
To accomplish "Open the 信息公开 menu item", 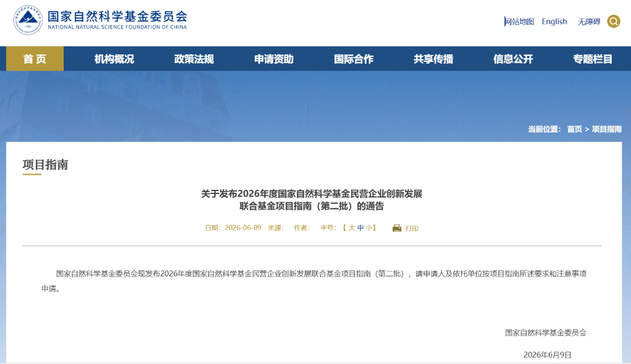I will tap(513, 59).
